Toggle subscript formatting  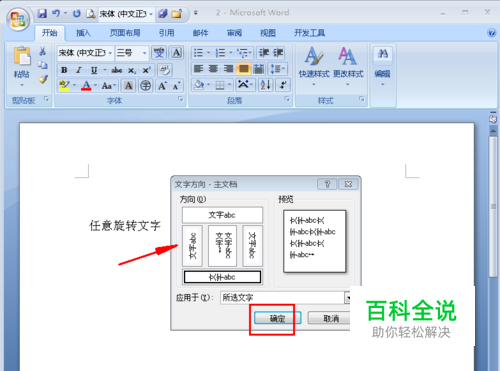(132, 70)
